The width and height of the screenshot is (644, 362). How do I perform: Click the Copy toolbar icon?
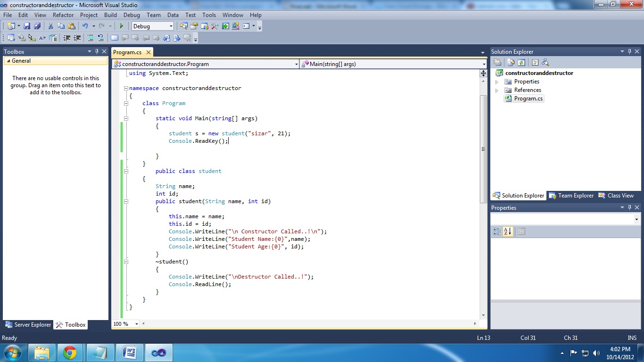[x=61, y=26]
